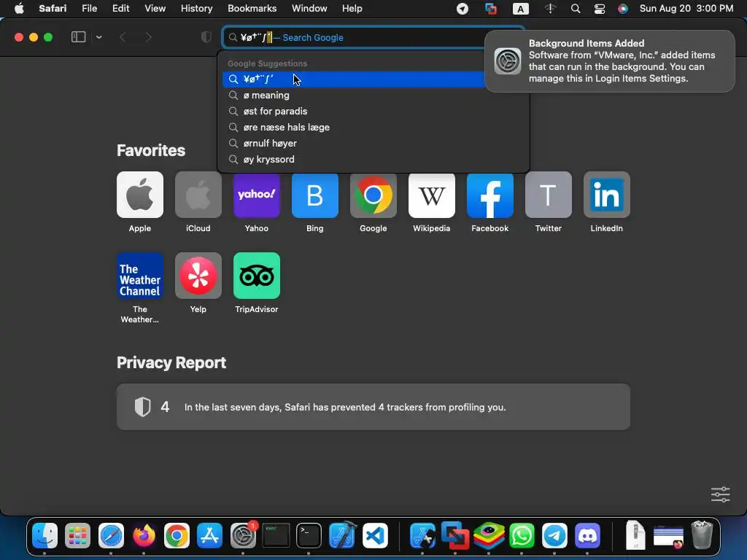Viewport: 747px width, 560px height.
Task: Open Launchpad from the Dock
Action: point(77,536)
